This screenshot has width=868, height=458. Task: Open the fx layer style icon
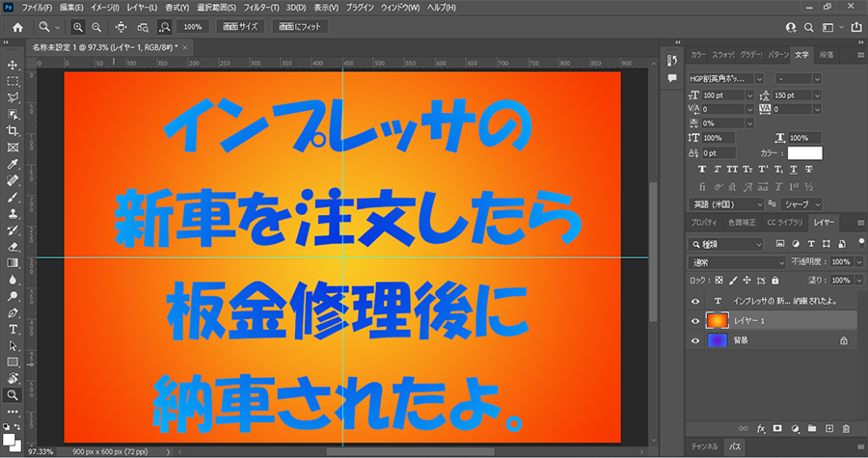click(761, 427)
